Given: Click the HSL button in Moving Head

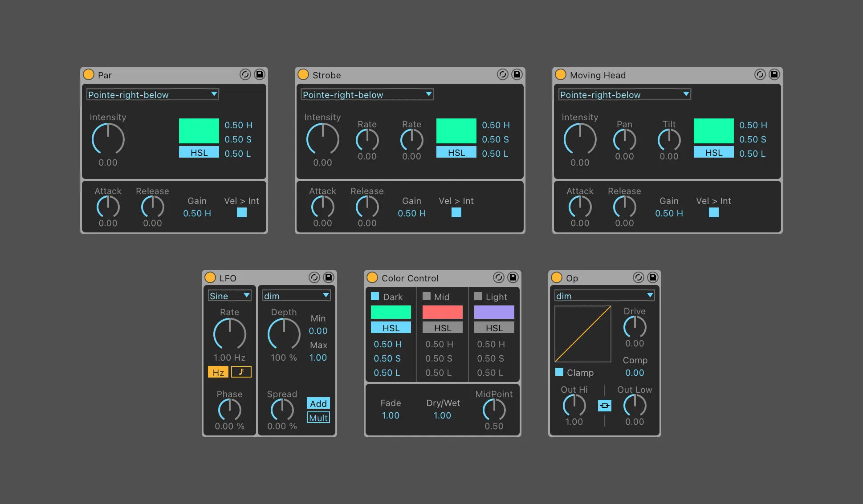Looking at the screenshot, I should pos(713,152).
